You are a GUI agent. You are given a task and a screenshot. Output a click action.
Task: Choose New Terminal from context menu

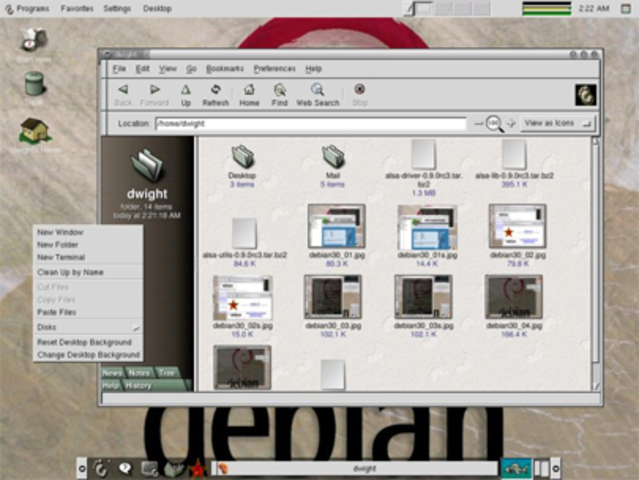click(88, 258)
